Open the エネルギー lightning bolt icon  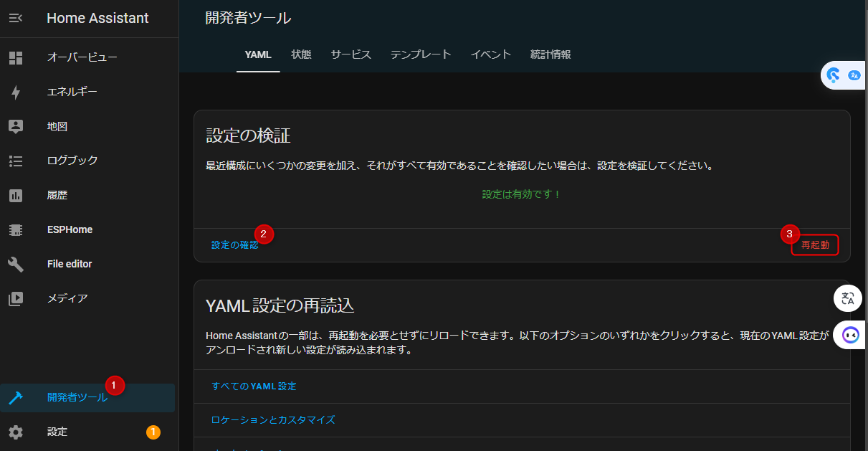tap(16, 92)
